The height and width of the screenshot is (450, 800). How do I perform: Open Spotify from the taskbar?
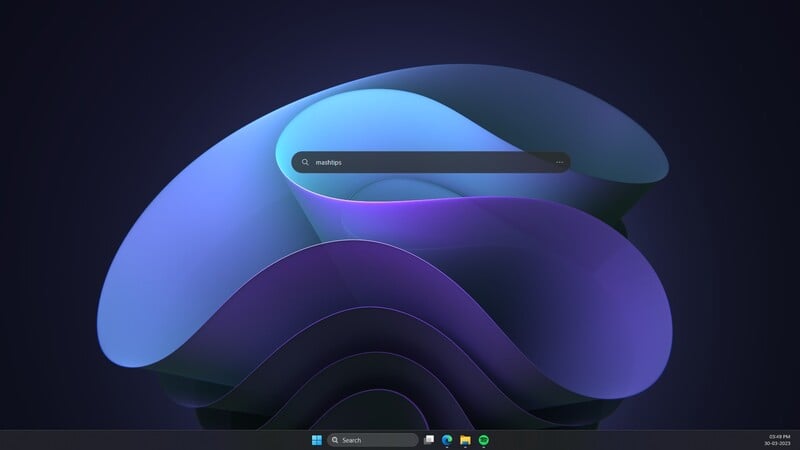[x=484, y=440]
